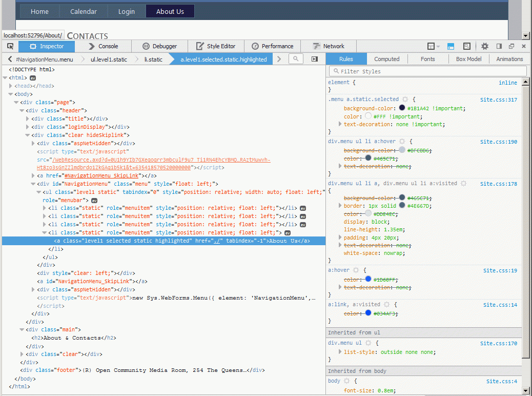Screen dimensions: 532x396
Task: Expand the head element node
Action: click(11, 86)
